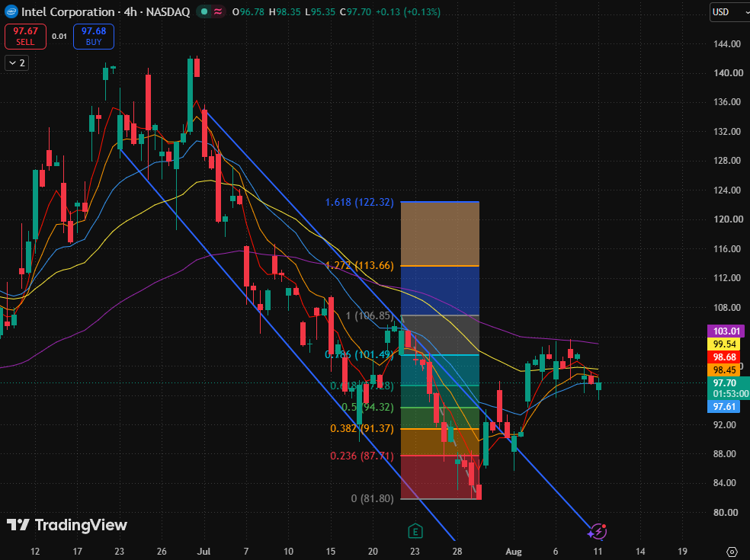
Task: Click the 144.00 price axis label
Action: [x=727, y=44]
